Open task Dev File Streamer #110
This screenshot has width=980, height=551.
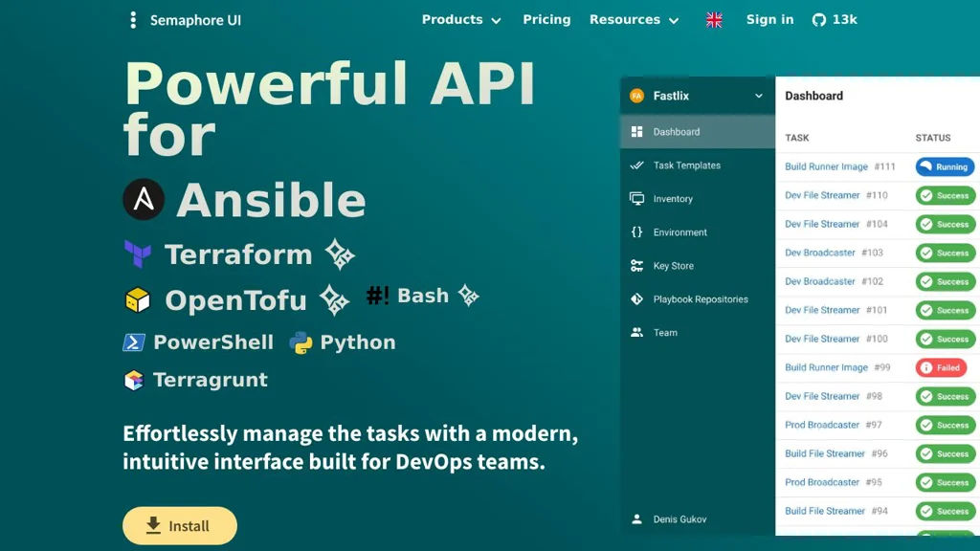836,195
